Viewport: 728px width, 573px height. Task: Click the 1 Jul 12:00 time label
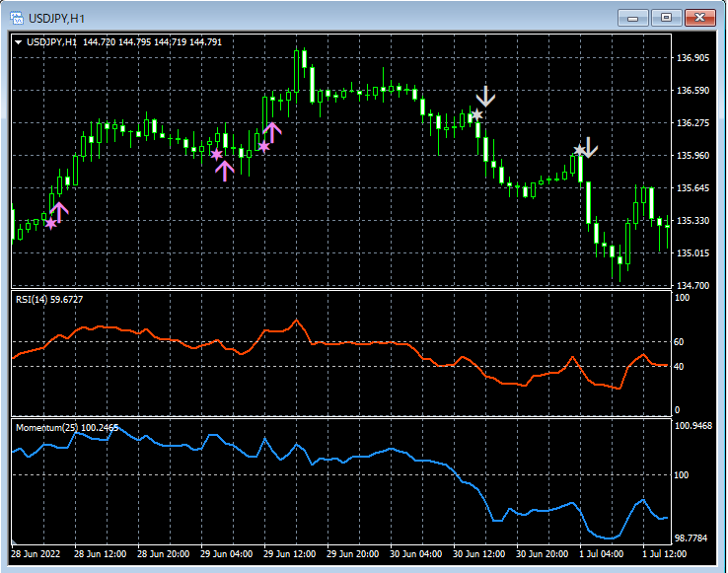coord(665,554)
